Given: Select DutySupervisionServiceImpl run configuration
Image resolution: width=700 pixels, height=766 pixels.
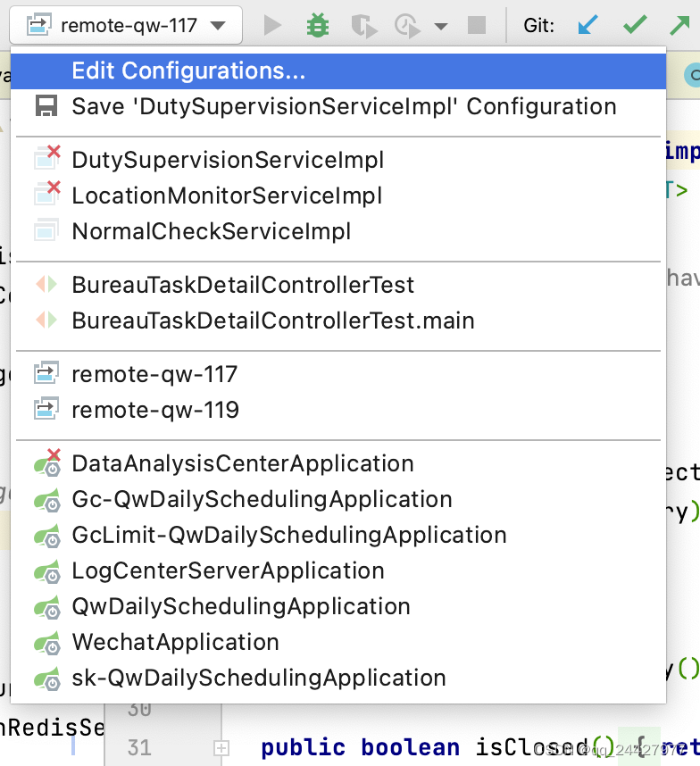Looking at the screenshot, I should (228, 161).
